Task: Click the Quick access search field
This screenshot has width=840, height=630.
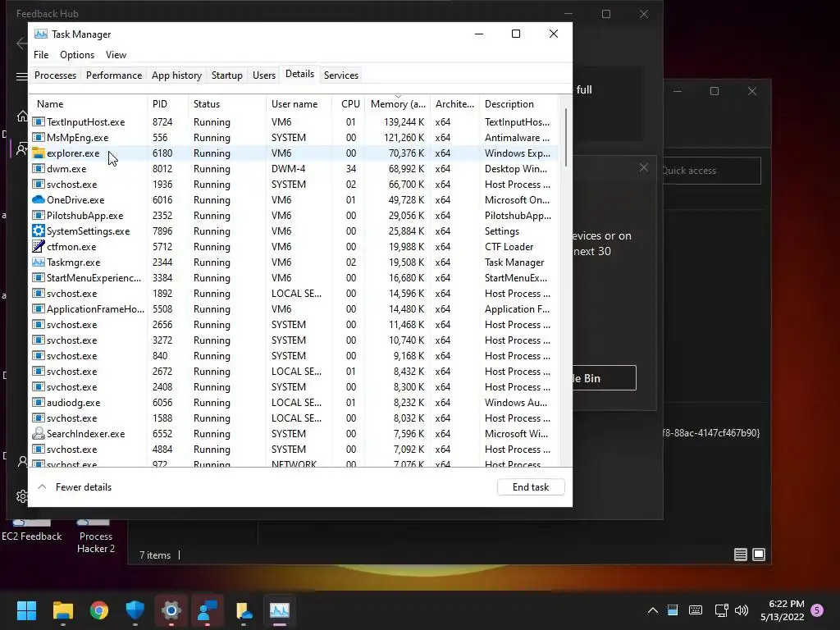Action: [711, 171]
